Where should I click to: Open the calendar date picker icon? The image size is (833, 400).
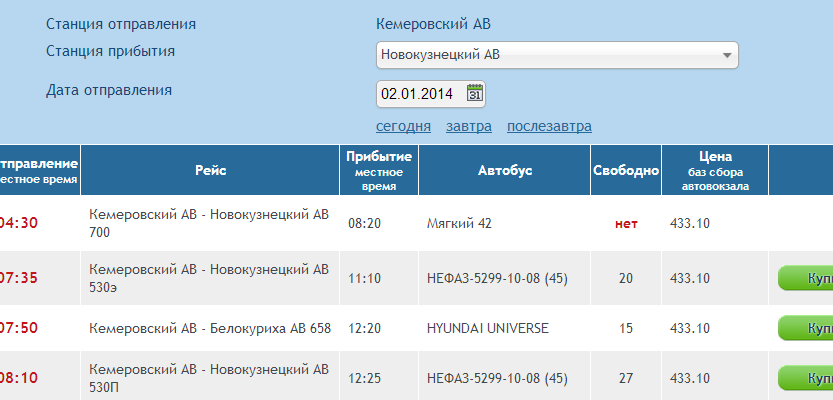coord(475,93)
